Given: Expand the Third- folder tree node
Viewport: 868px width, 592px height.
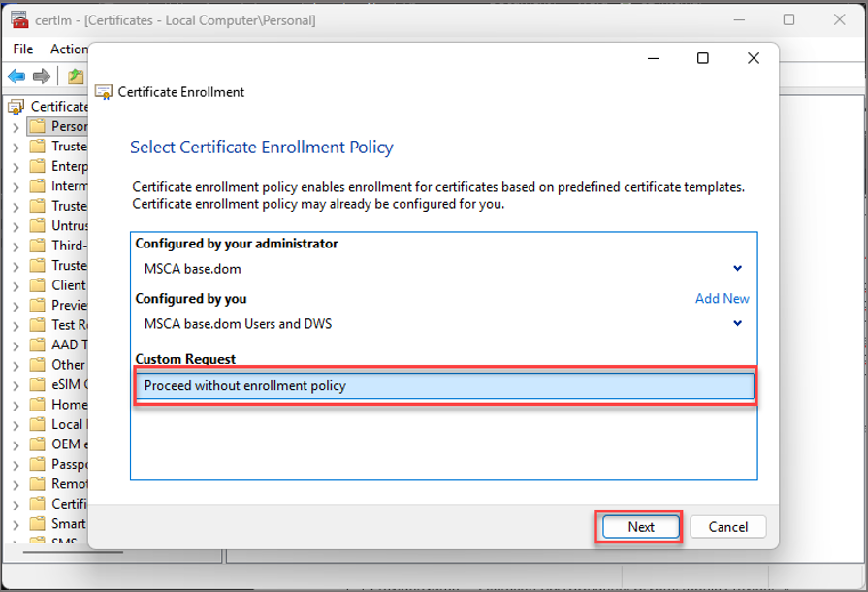Looking at the screenshot, I should [x=16, y=247].
